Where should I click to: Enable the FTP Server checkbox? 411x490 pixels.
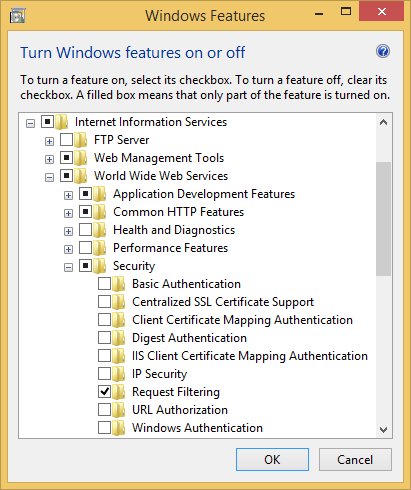coord(66,140)
